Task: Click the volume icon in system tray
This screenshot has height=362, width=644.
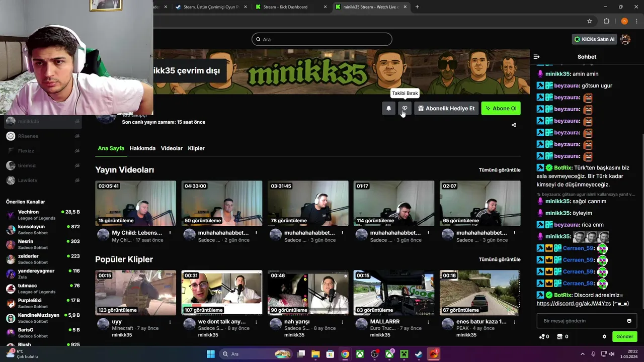Action: (612, 354)
